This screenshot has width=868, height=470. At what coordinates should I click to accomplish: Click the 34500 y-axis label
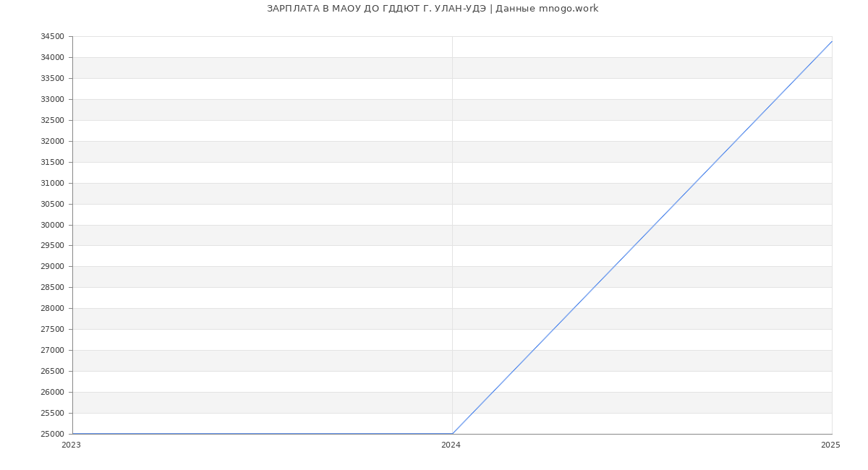pyautogui.click(x=52, y=37)
